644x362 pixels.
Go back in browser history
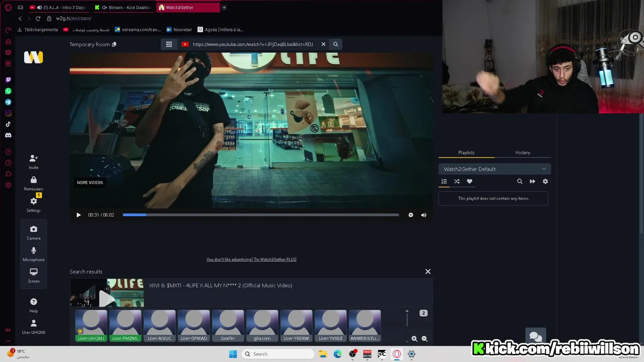(20, 19)
